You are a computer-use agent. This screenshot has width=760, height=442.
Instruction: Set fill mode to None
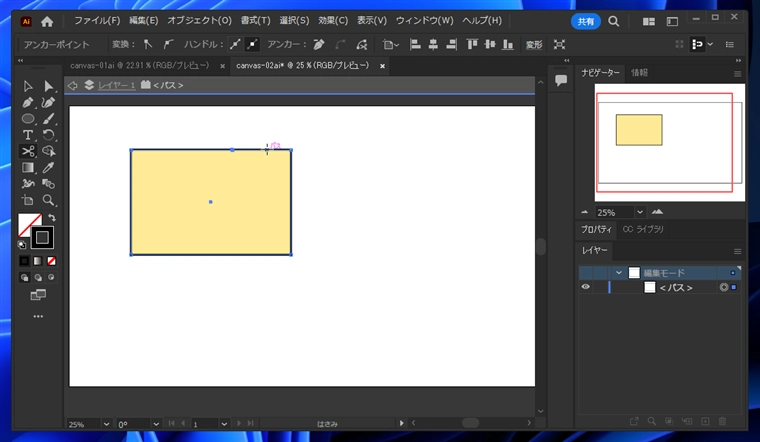51,261
